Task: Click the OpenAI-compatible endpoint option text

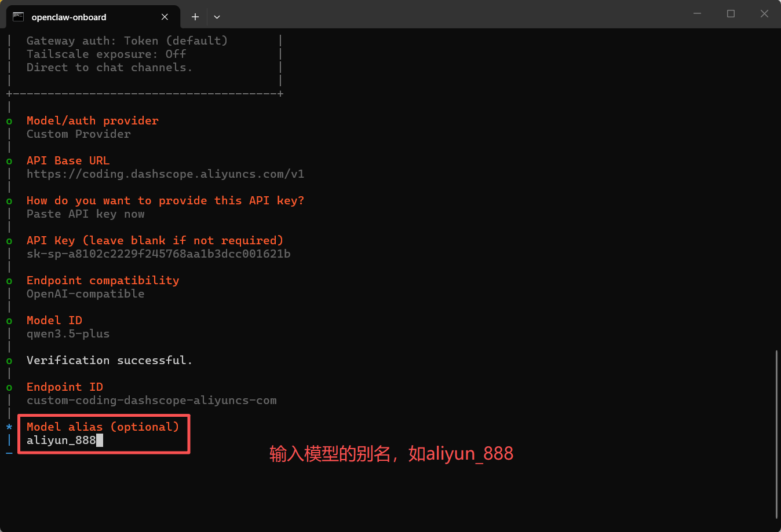Action: pyautogui.click(x=85, y=293)
